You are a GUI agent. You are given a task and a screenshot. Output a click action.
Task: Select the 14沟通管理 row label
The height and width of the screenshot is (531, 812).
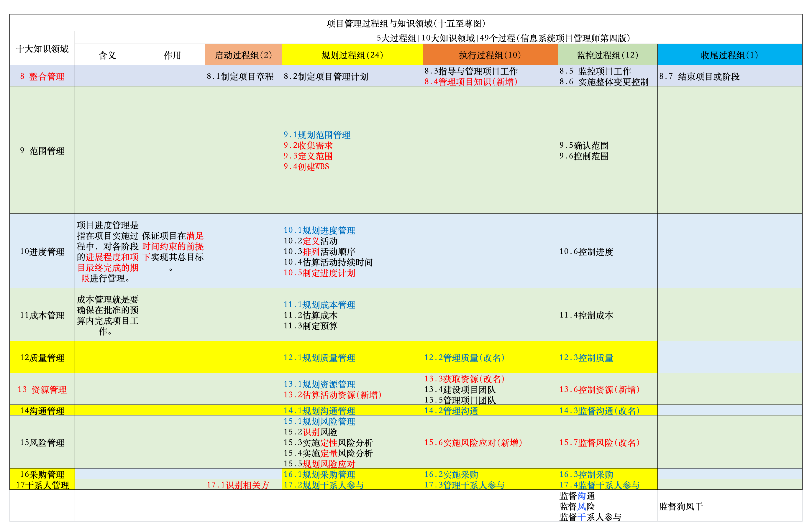(42, 410)
